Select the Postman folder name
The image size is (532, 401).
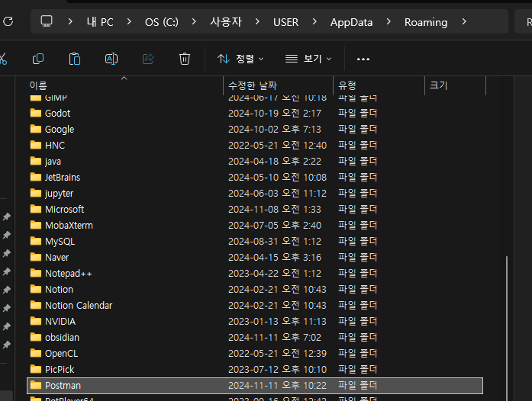pos(63,386)
